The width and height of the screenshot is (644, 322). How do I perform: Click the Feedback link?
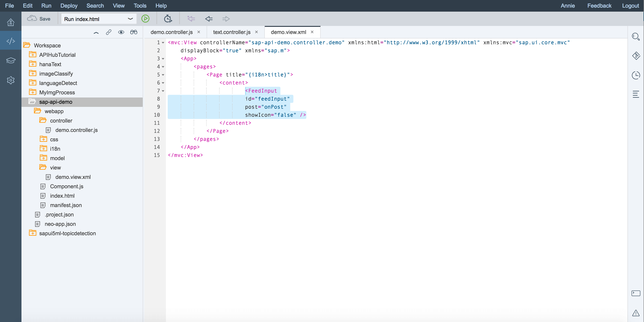(x=599, y=6)
